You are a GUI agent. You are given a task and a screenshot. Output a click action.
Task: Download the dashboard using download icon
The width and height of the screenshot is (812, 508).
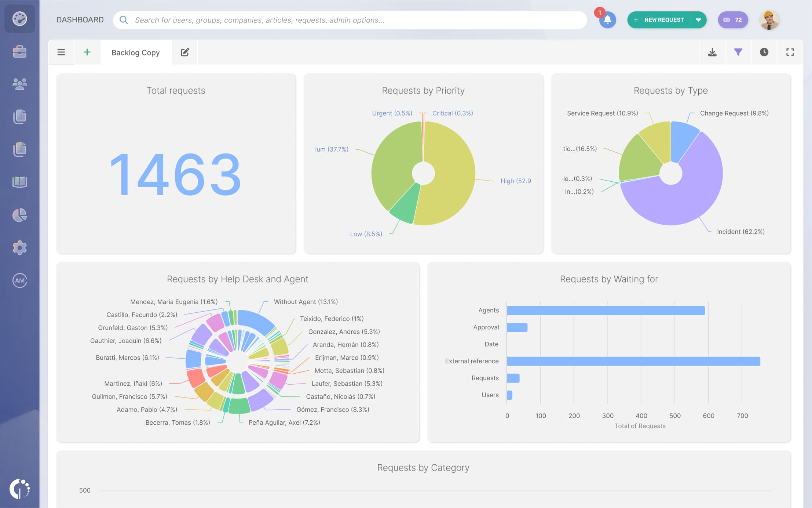coord(712,52)
